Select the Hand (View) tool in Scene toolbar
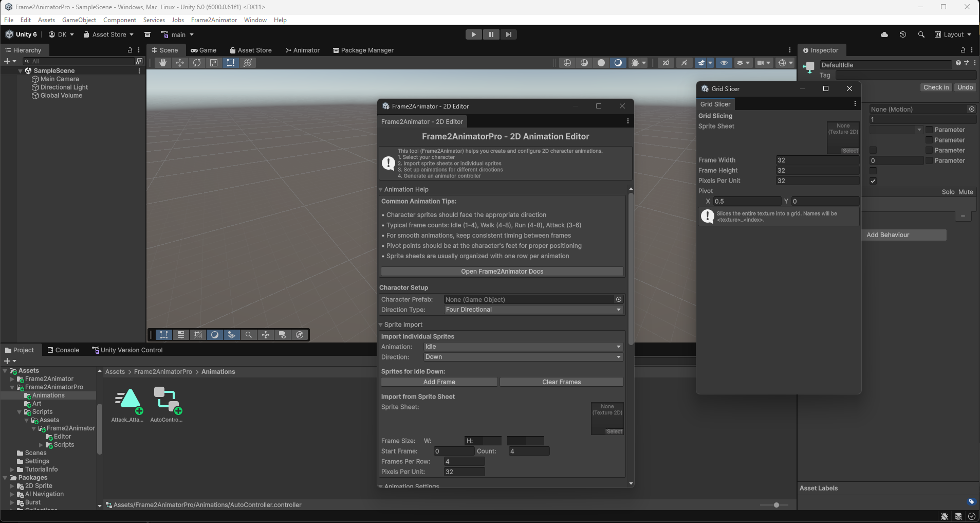This screenshot has height=523, width=980. (x=163, y=63)
